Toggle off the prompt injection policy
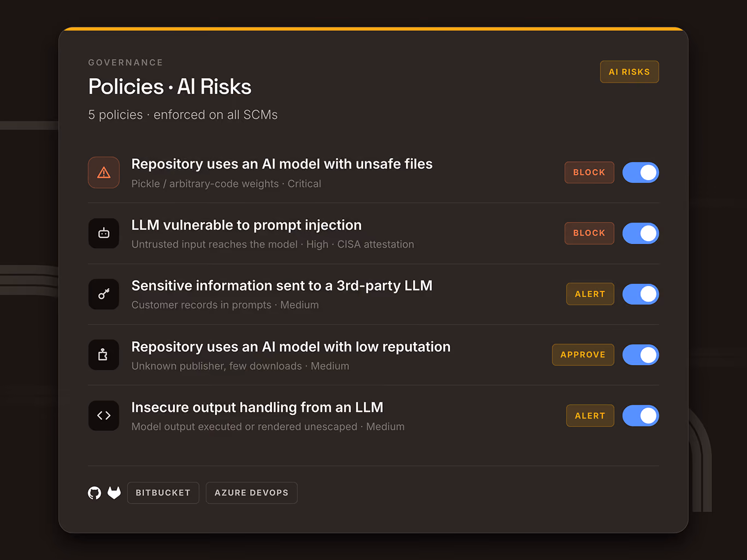Image resolution: width=747 pixels, height=560 pixels. pyautogui.click(x=641, y=234)
